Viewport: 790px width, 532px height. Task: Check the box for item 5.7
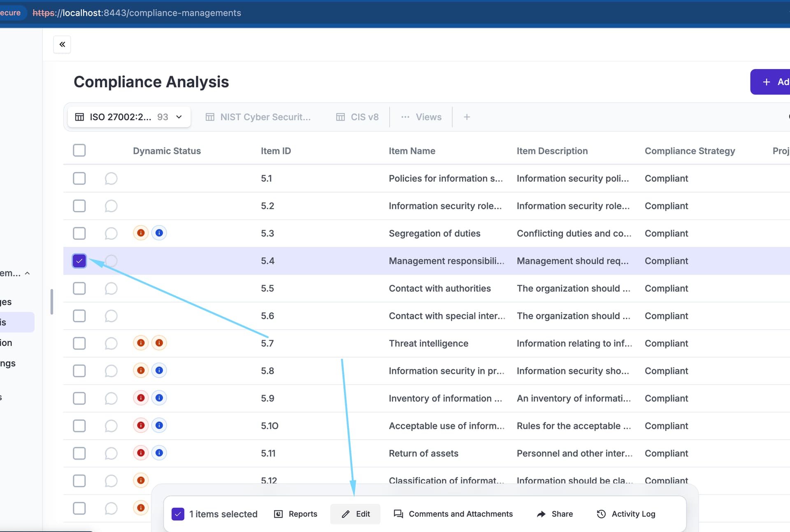[79, 344]
